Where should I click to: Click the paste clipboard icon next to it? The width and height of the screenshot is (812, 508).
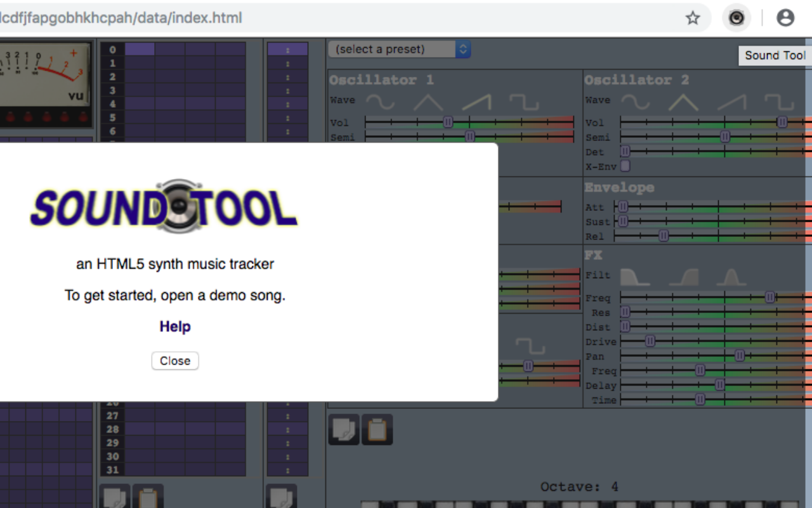point(377,429)
